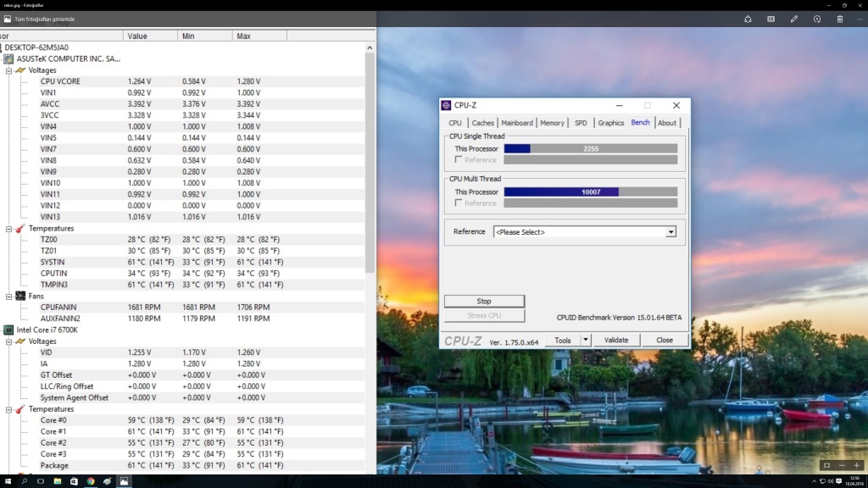
Task: Select the DESKTOP-62M5JA0 root node
Action: coord(36,47)
